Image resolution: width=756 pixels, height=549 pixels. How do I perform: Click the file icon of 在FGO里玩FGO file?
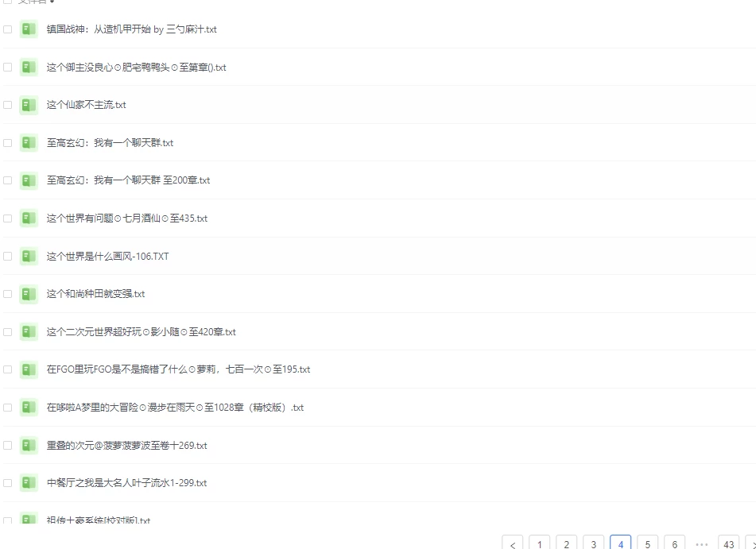point(28,369)
